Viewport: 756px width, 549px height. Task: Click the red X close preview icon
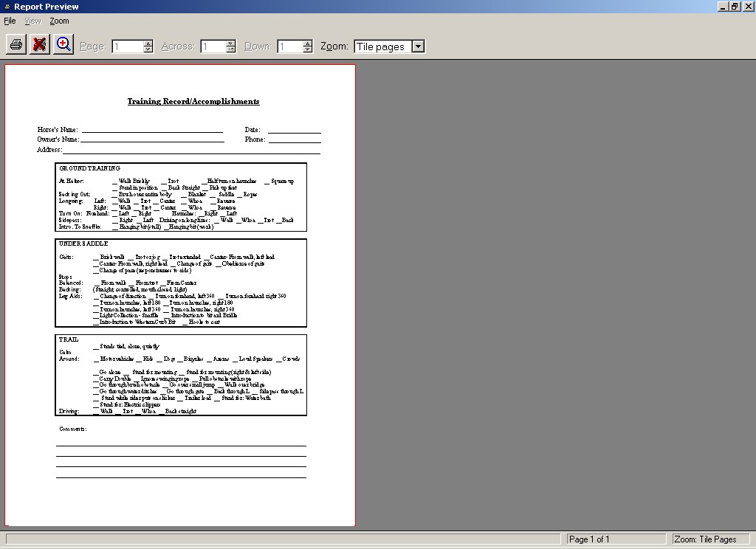point(40,45)
